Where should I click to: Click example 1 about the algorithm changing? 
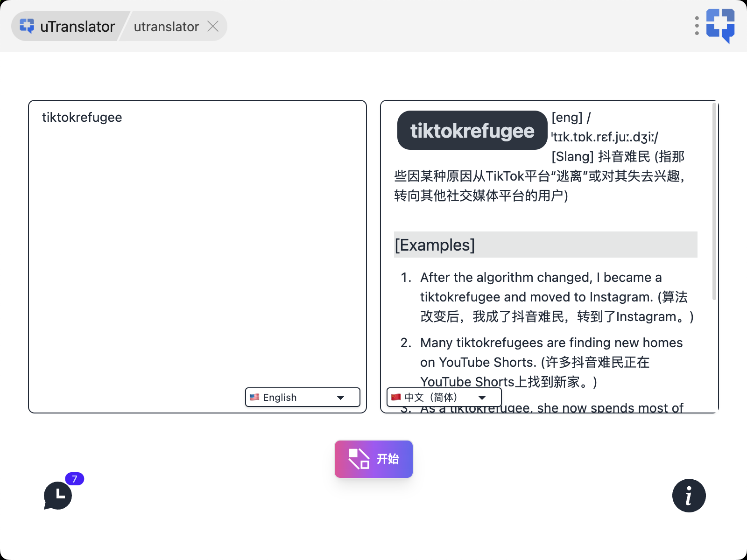pyautogui.click(x=557, y=297)
